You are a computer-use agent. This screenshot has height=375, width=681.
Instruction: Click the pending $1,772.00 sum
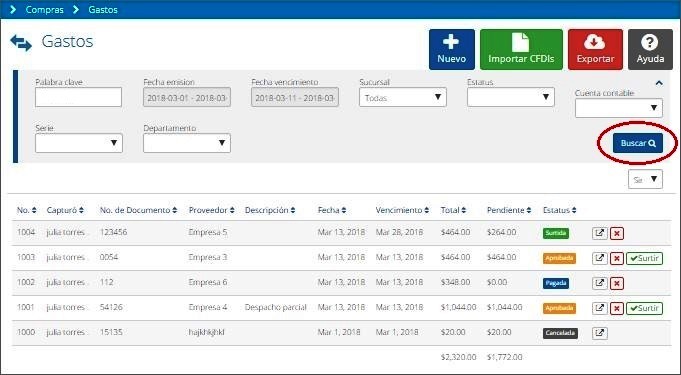point(504,357)
